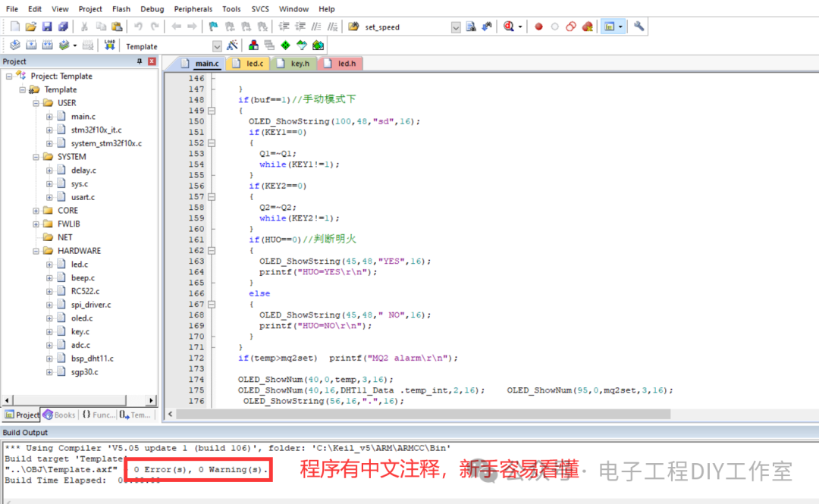Image resolution: width=819 pixels, height=504 pixels.
Task: Click the Save All toolbar icon
Action: pyautogui.click(x=63, y=27)
